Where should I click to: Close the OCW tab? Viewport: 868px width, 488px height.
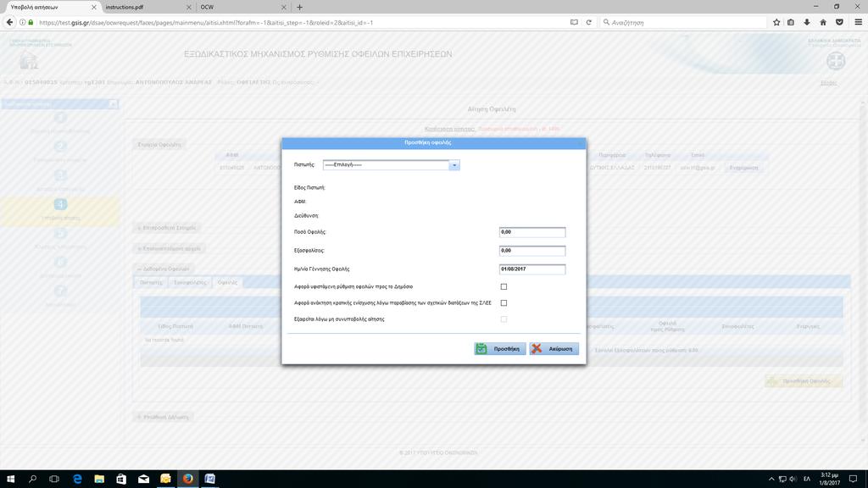(x=284, y=7)
